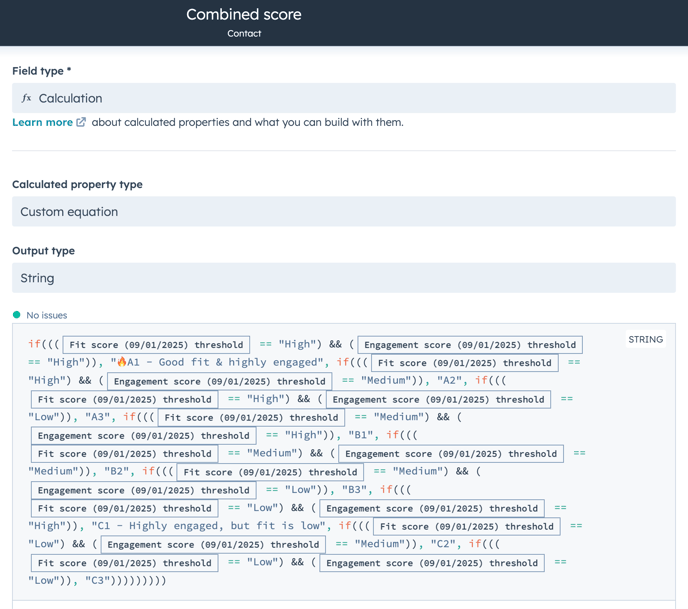This screenshot has height=609, width=688.
Task: Click the green No issues status dot
Action: click(17, 315)
